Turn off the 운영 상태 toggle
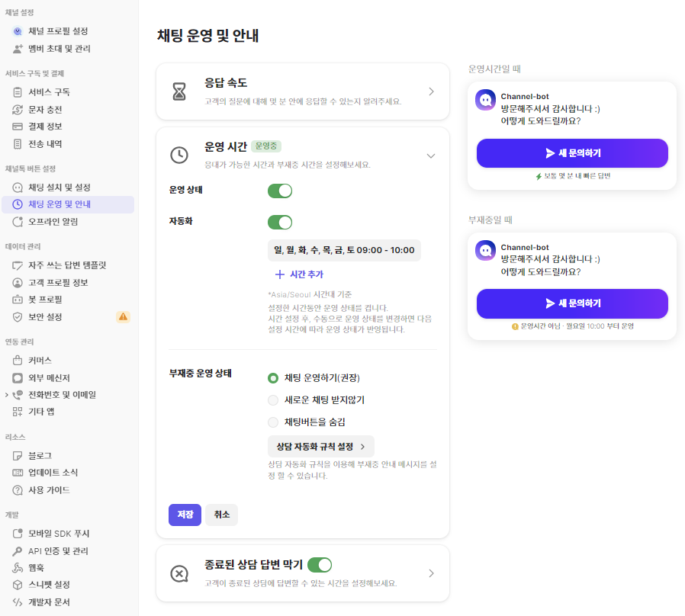This screenshot has height=616, width=685. [280, 191]
